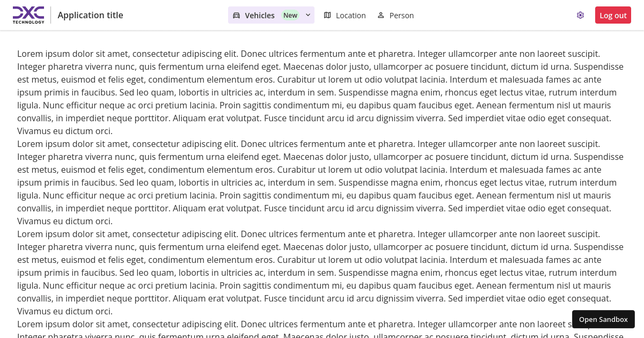644x338 pixels.
Task: Click the Open Sandbox button
Action: pos(603,319)
